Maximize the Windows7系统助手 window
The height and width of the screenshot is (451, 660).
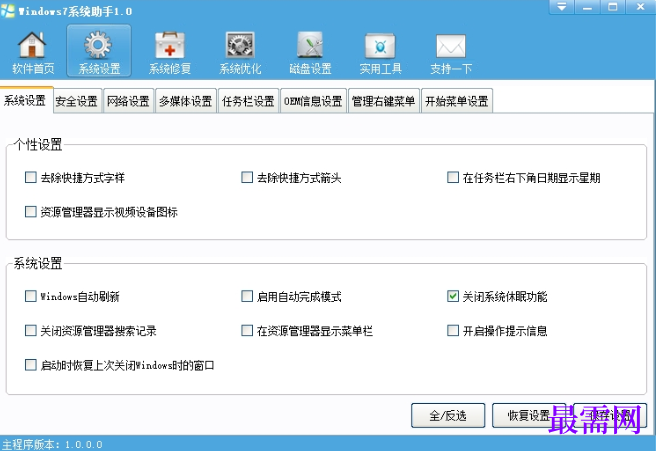pos(613,7)
